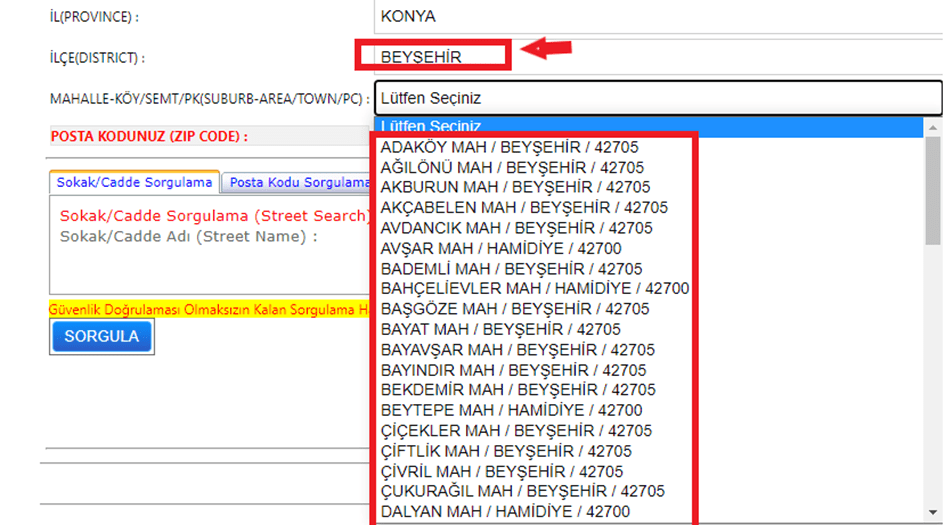Choose BAHÇELİEVLER MAH / HAMİDİYE option
The height and width of the screenshot is (525, 945).
[x=535, y=289]
